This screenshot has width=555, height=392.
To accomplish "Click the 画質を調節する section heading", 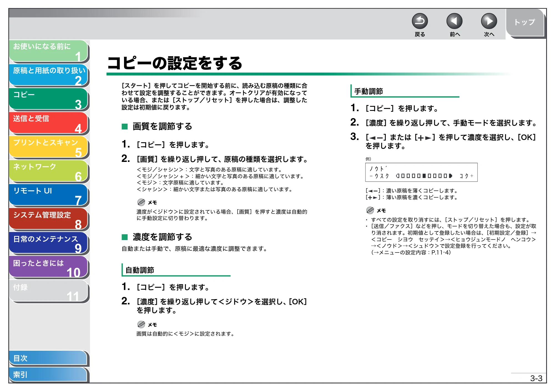I will (x=162, y=126).
